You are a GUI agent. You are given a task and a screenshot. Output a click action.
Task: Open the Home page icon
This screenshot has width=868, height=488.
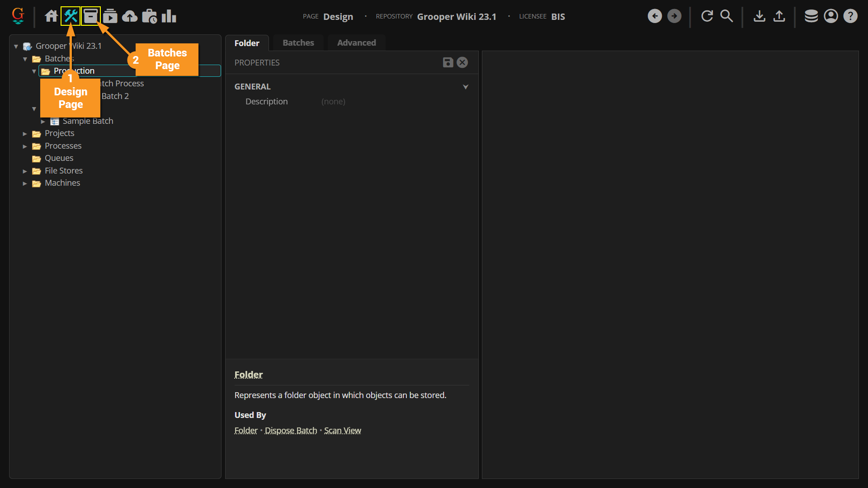[51, 16]
